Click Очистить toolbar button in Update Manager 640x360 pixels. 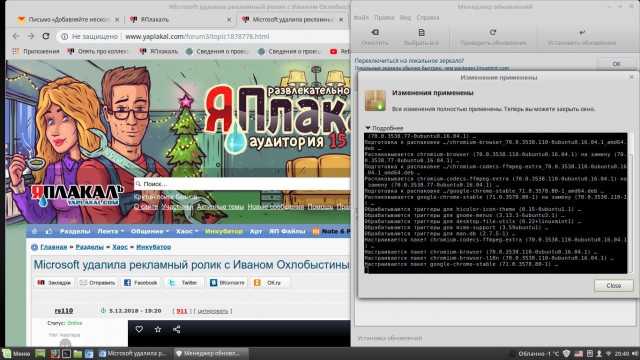pos(375,37)
